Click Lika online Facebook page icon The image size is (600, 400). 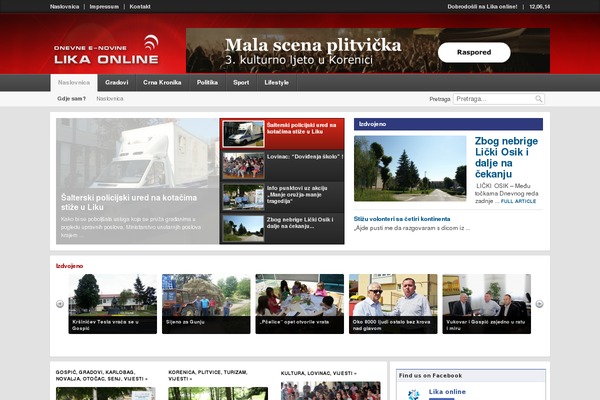click(x=413, y=394)
